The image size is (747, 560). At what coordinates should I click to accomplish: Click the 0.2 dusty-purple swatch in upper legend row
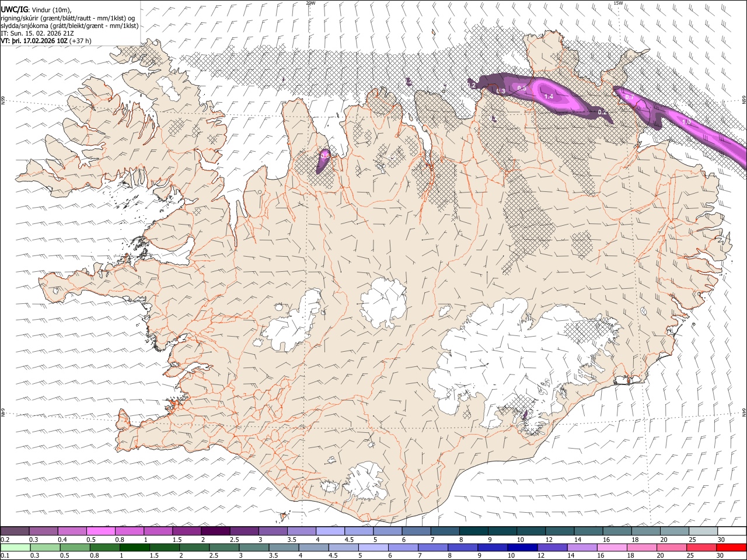pyautogui.click(x=15, y=531)
